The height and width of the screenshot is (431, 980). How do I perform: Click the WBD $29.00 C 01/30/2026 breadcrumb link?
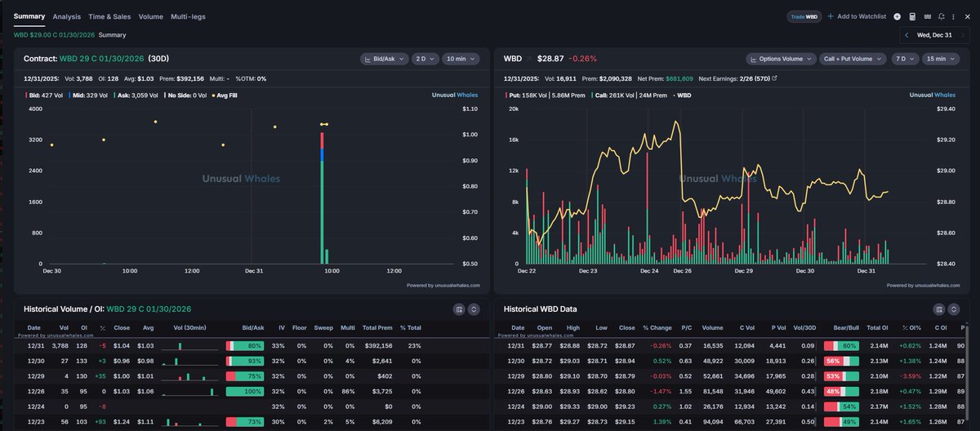click(54, 35)
